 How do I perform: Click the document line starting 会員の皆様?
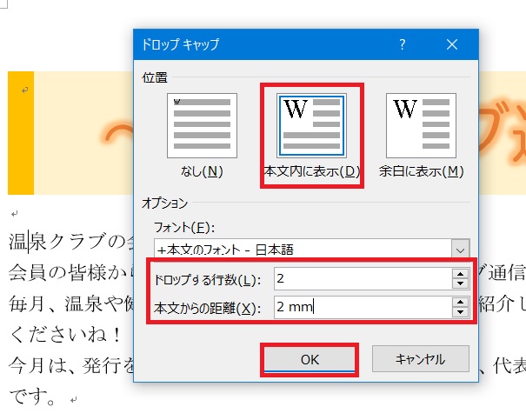[x=71, y=272]
